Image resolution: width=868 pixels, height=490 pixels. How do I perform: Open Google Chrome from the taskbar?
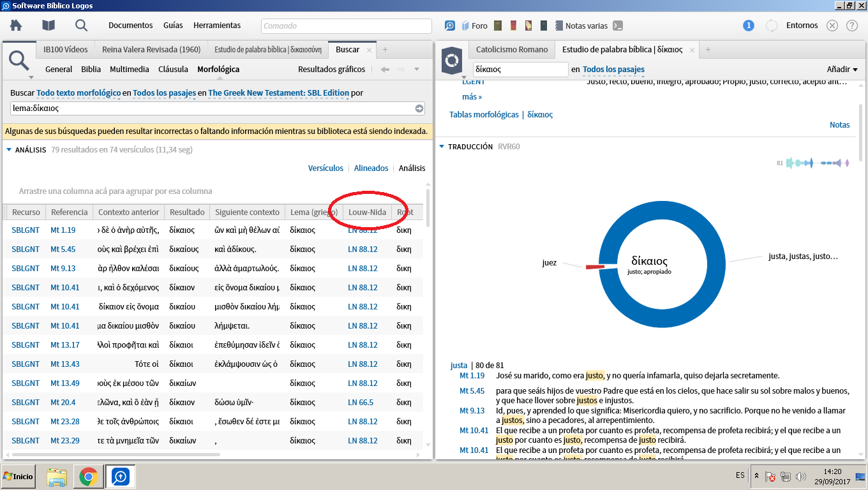coord(88,477)
